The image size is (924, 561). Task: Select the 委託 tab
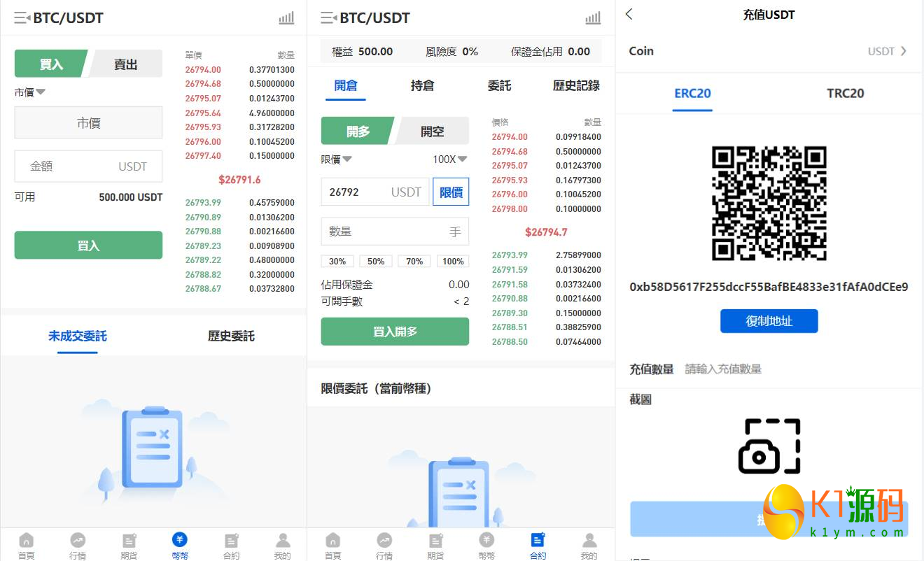pos(499,85)
